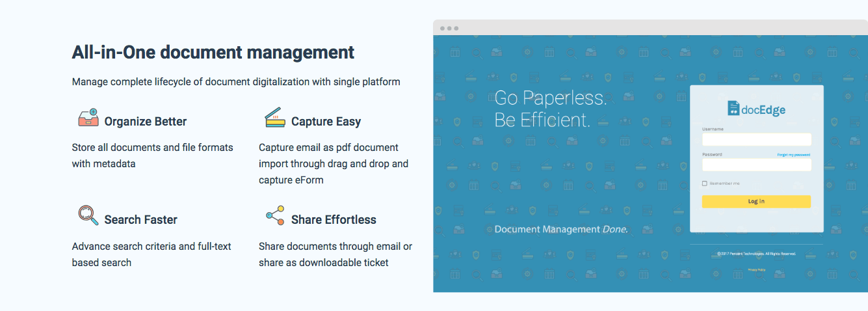Image resolution: width=868 pixels, height=311 pixels.
Task: Click the Go Paperless. Be Efficient. slogan
Action: pyautogui.click(x=550, y=109)
